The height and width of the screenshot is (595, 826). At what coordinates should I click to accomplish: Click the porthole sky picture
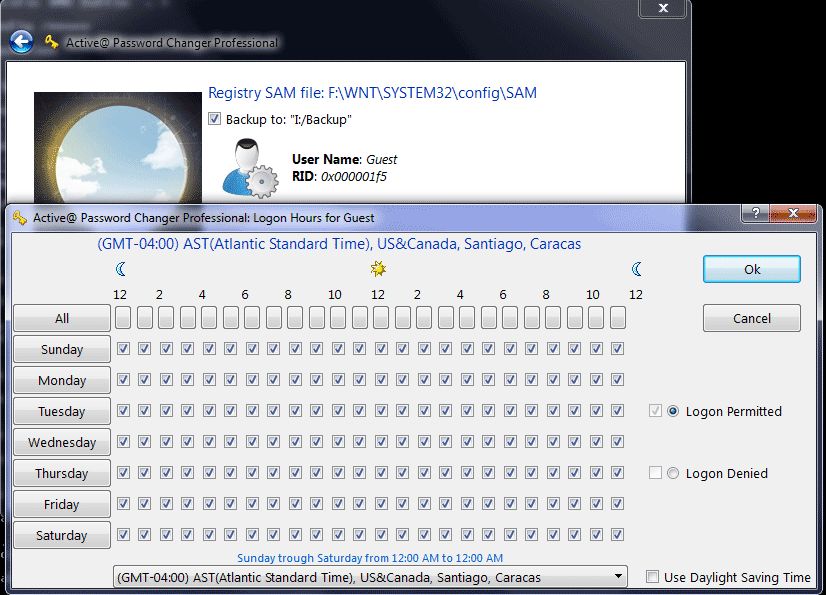coord(118,148)
